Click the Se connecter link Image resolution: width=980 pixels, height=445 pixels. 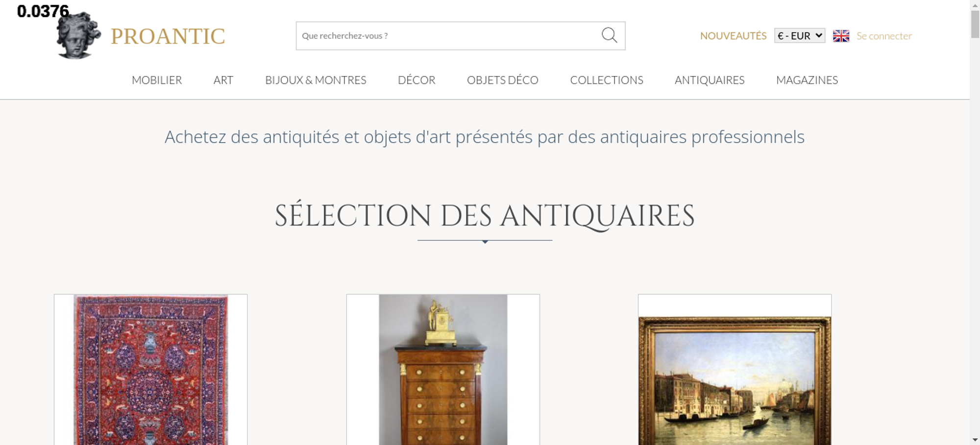(884, 36)
